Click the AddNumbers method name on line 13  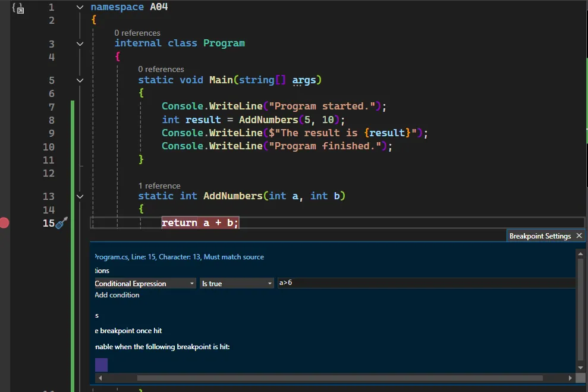click(233, 196)
